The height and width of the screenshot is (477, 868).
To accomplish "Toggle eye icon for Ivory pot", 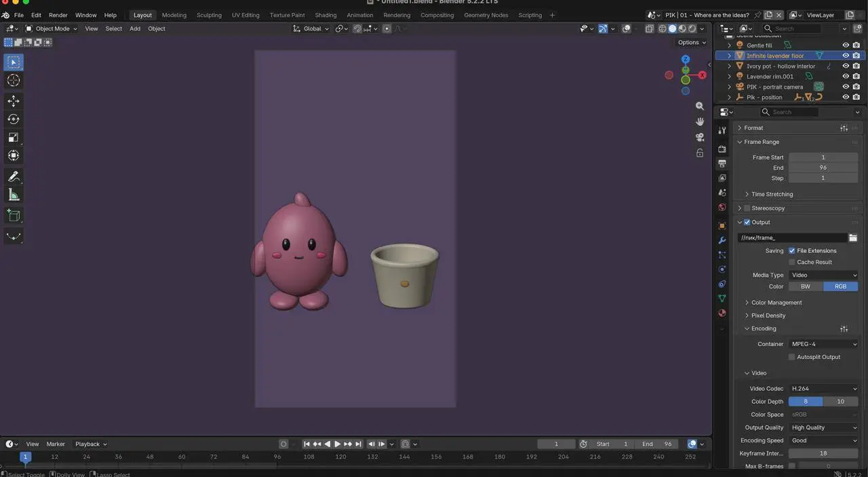I will [x=846, y=66].
